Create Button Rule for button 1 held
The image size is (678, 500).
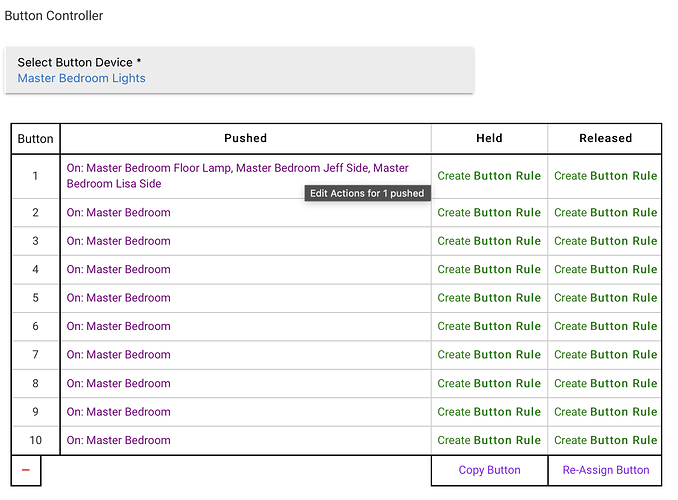pyautogui.click(x=489, y=176)
